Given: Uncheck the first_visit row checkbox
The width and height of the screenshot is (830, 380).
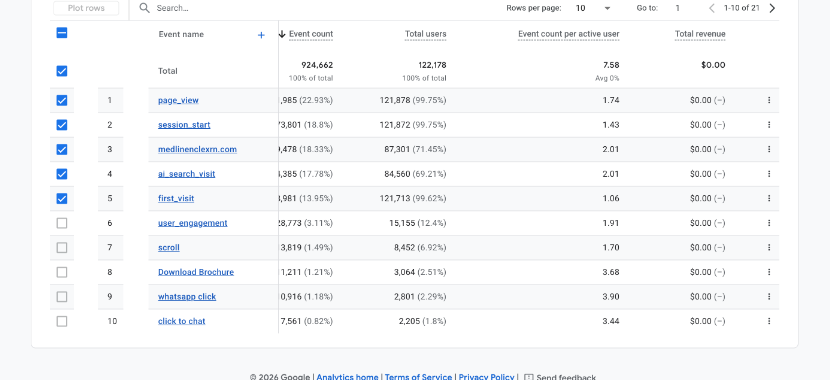Looking at the screenshot, I should [x=62, y=198].
